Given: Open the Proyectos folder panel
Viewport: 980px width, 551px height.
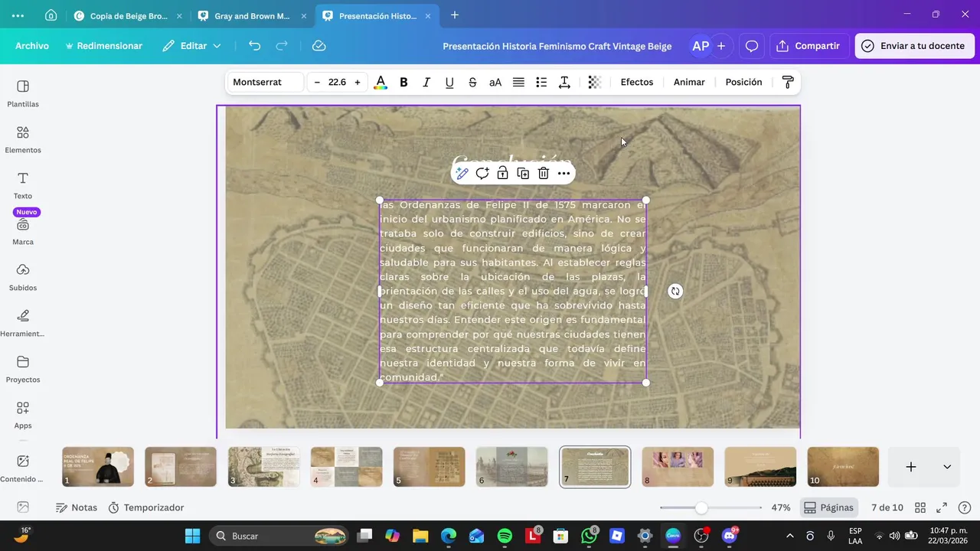Looking at the screenshot, I should (23, 369).
